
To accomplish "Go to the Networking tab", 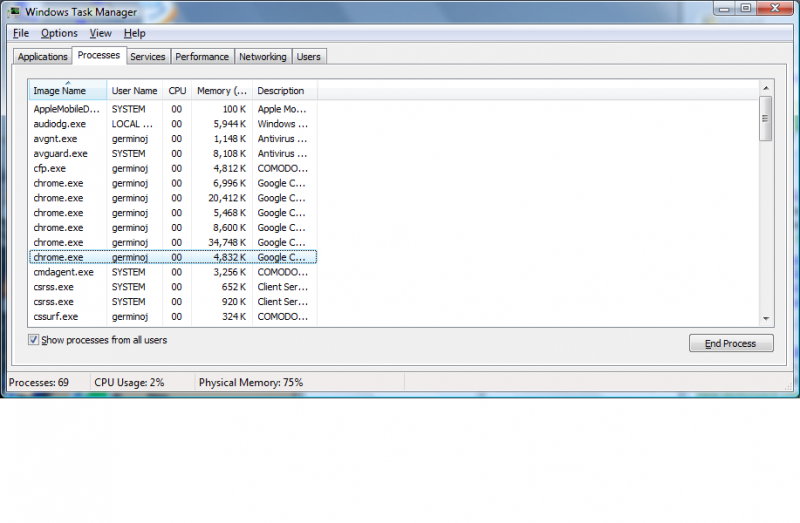I will pos(263,57).
